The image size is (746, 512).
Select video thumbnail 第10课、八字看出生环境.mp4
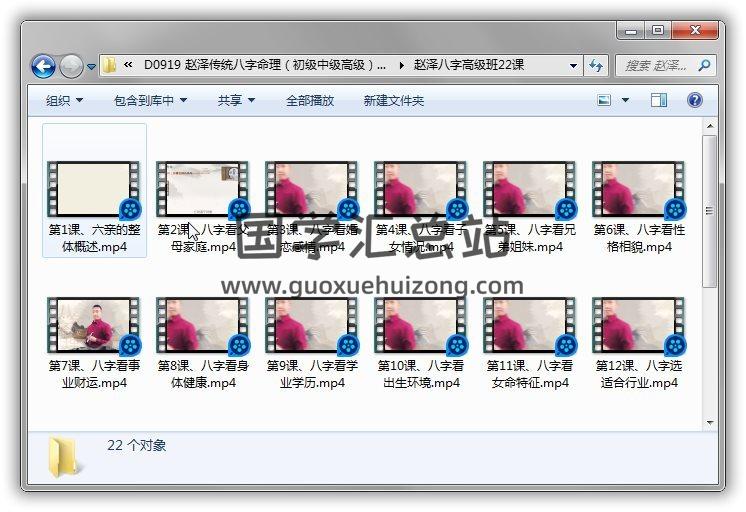pyautogui.click(x=421, y=325)
